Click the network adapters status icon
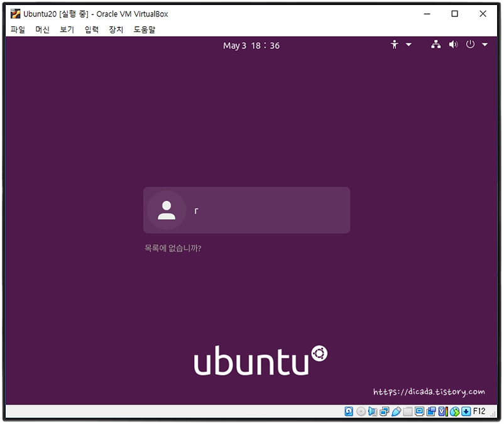The image size is (504, 424). click(x=384, y=411)
